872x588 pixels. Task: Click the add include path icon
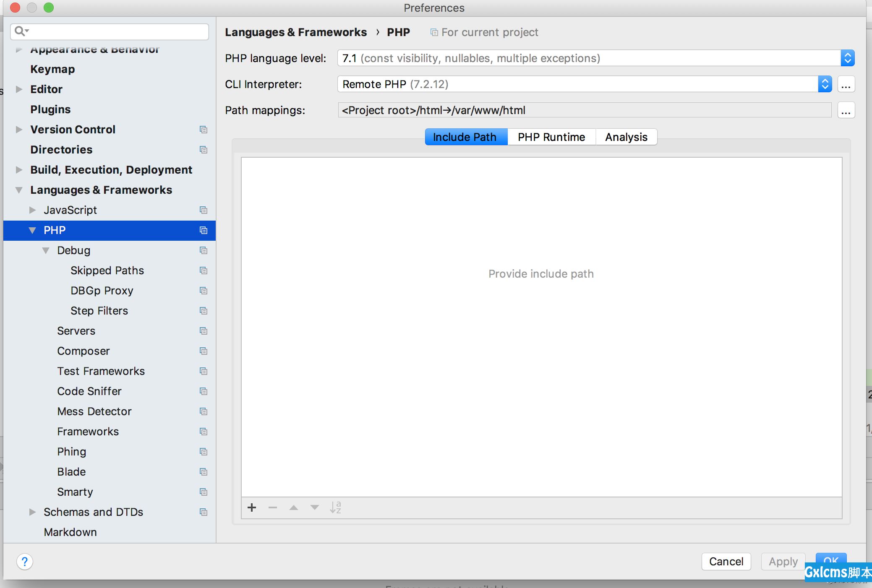251,508
